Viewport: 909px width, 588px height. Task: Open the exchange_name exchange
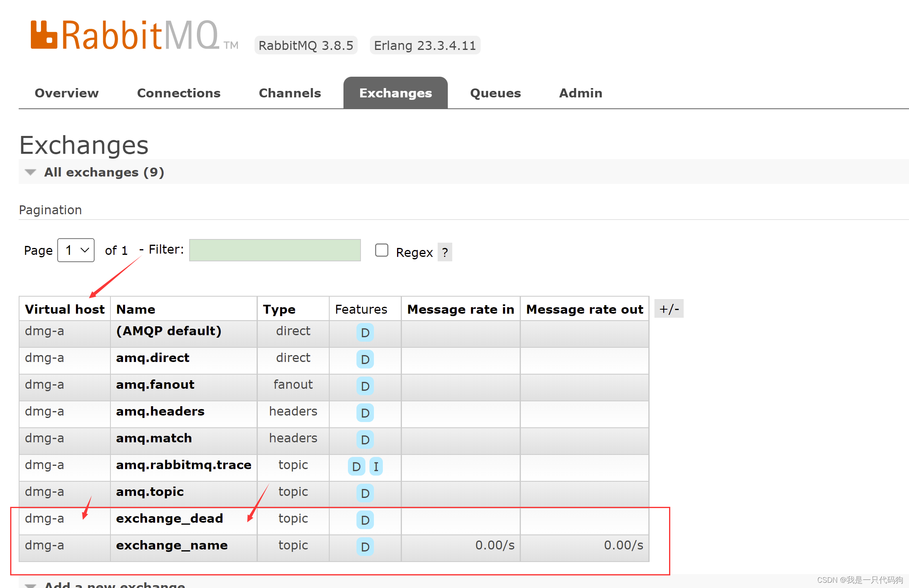pos(172,545)
